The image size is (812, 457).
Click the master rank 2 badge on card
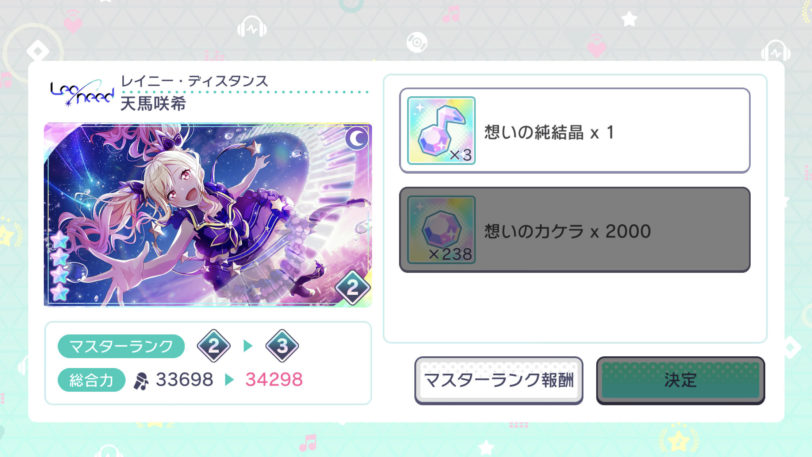point(352,287)
